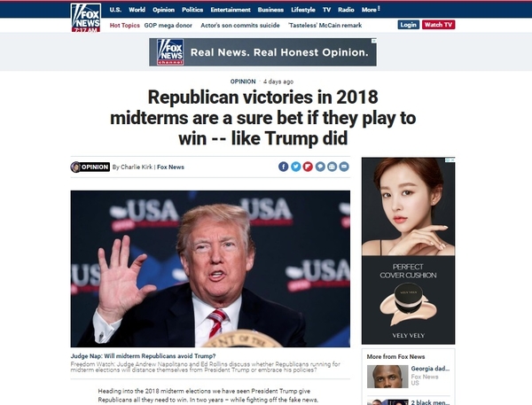Click the Fox News channel banner ad
Viewport: 532px width, 405px height.
[263, 52]
